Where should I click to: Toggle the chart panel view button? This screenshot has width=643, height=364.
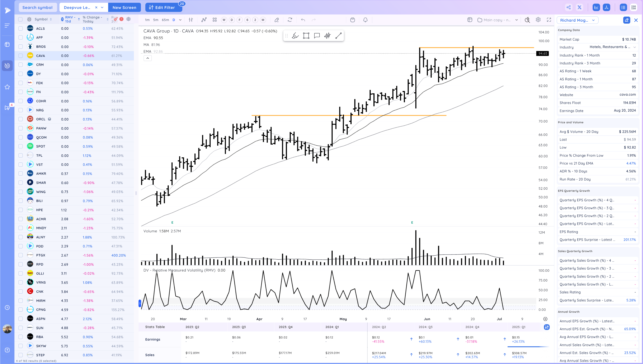pyautogui.click(x=596, y=7)
